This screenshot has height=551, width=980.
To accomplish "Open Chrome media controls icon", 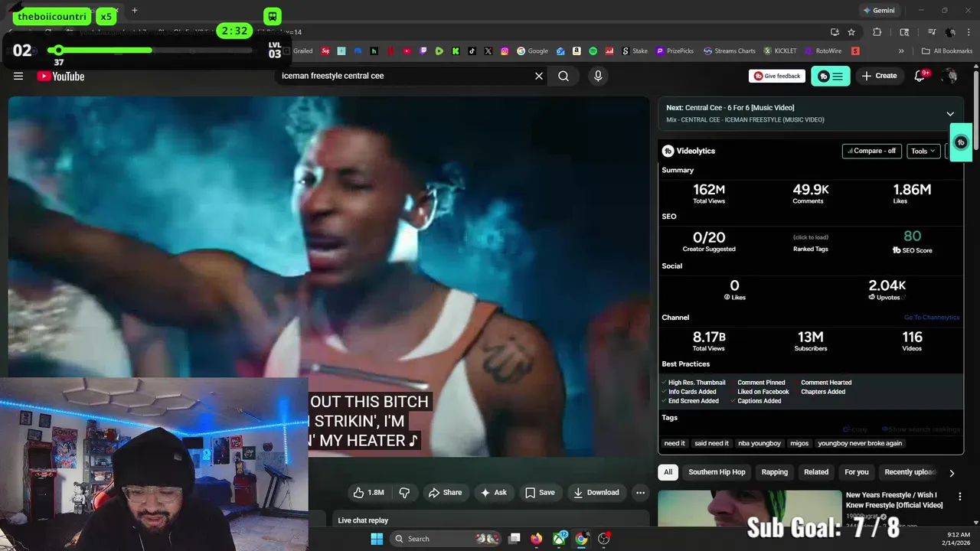I will (932, 32).
